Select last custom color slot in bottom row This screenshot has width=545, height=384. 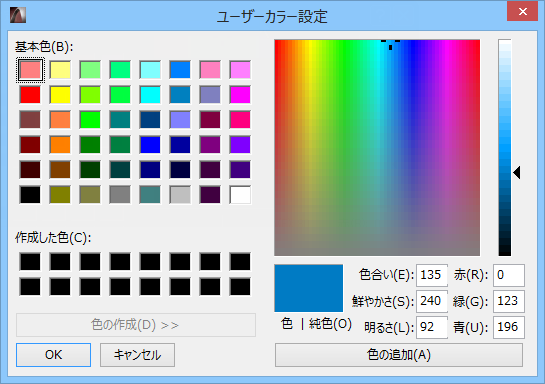(x=240, y=287)
